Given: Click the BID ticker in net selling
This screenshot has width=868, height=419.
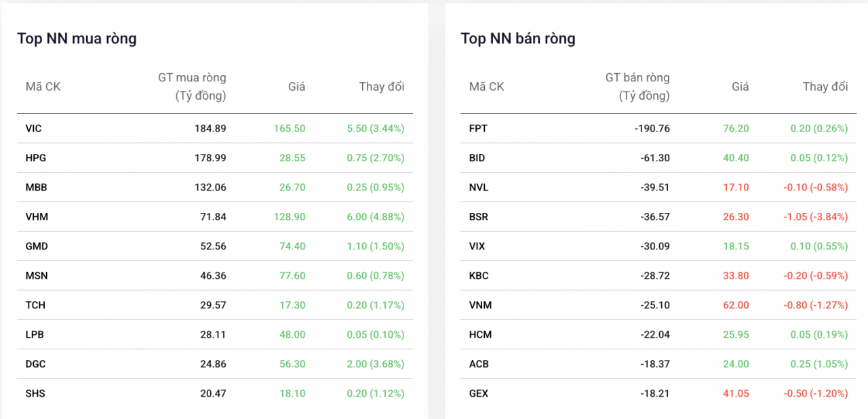Looking at the screenshot, I should point(477,158).
